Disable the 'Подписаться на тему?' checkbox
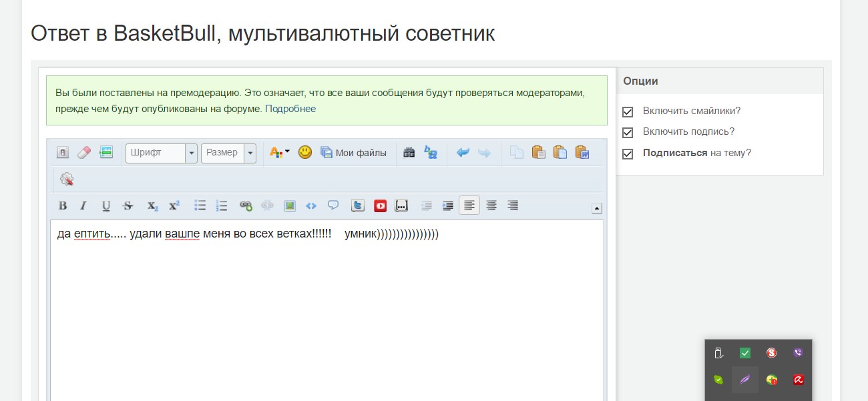The image size is (868, 401). pyautogui.click(x=628, y=154)
